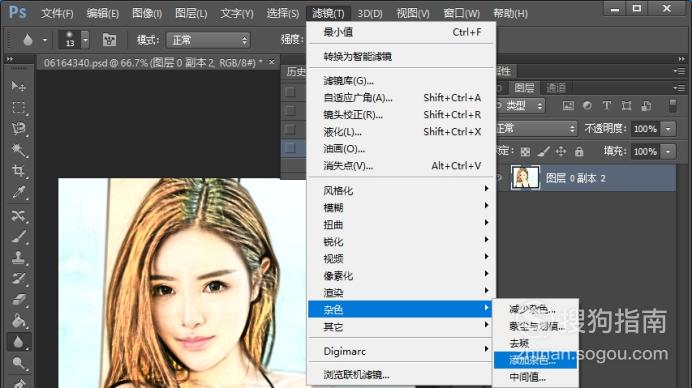Select the Clone Stamp tool
The height and width of the screenshot is (388, 692).
(18, 257)
